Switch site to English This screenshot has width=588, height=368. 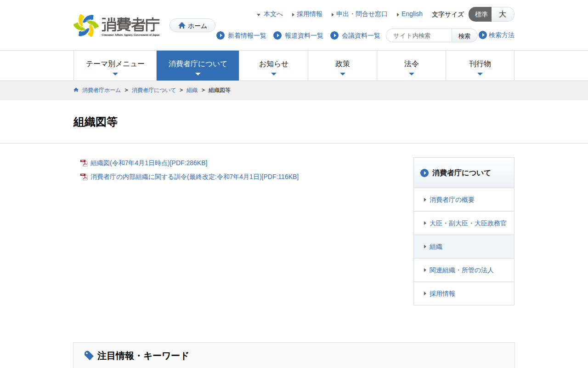(412, 14)
